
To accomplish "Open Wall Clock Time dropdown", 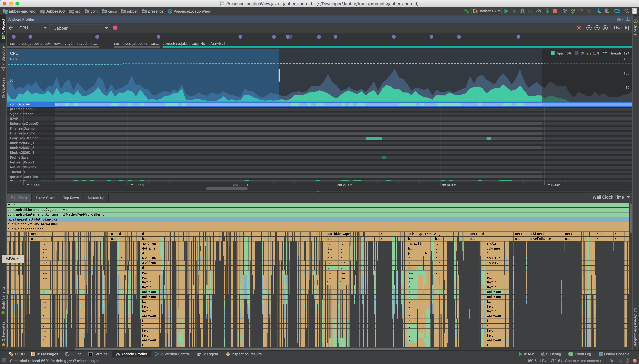I will [x=611, y=197].
